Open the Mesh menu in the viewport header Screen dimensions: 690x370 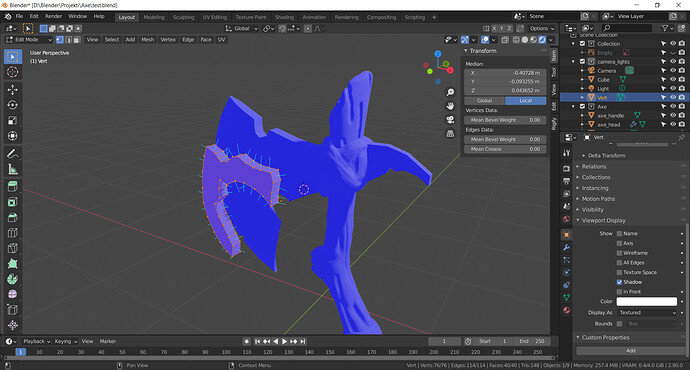147,40
